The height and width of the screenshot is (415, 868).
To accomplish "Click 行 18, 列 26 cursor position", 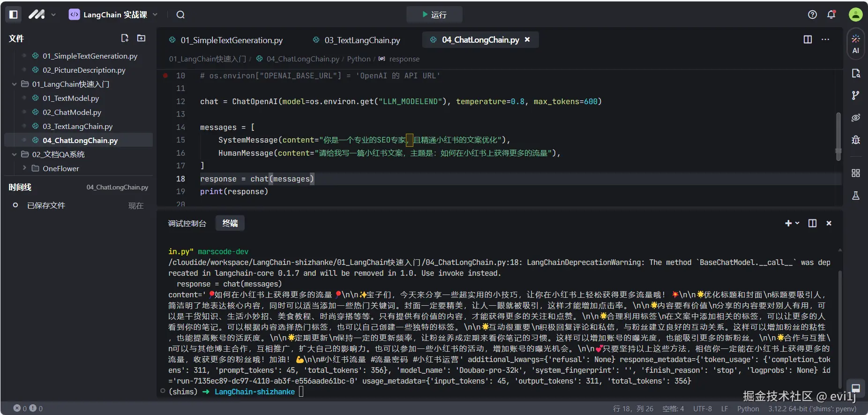I will pyautogui.click(x=633, y=408).
